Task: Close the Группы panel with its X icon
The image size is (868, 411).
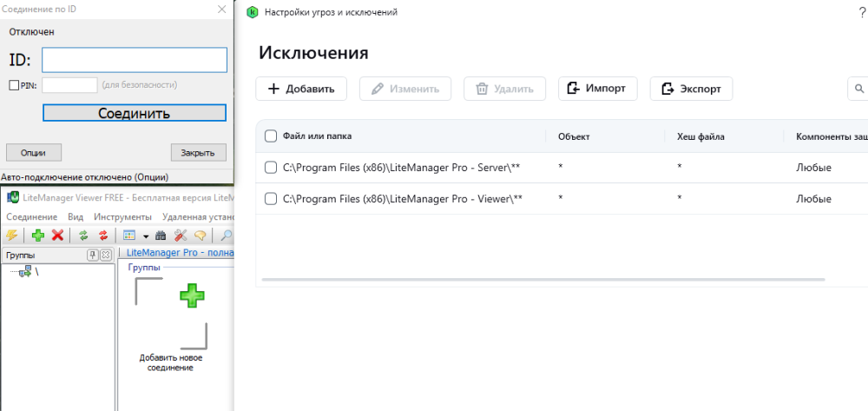Action: (x=105, y=255)
